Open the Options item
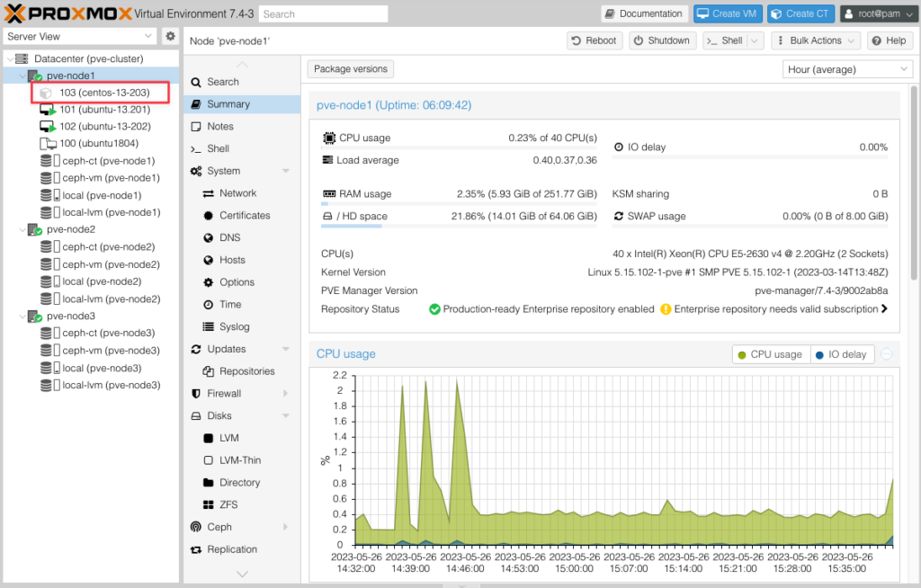The image size is (921, 588). coord(241,282)
